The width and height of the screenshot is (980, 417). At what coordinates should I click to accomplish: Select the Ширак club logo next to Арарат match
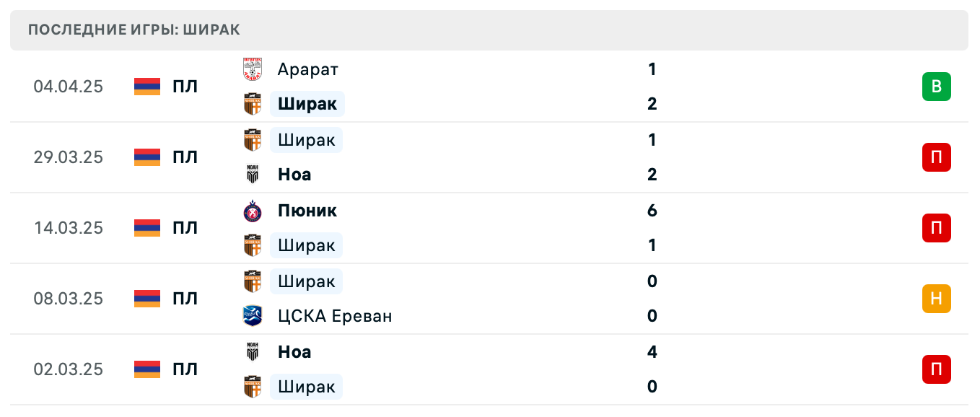pyautogui.click(x=252, y=103)
